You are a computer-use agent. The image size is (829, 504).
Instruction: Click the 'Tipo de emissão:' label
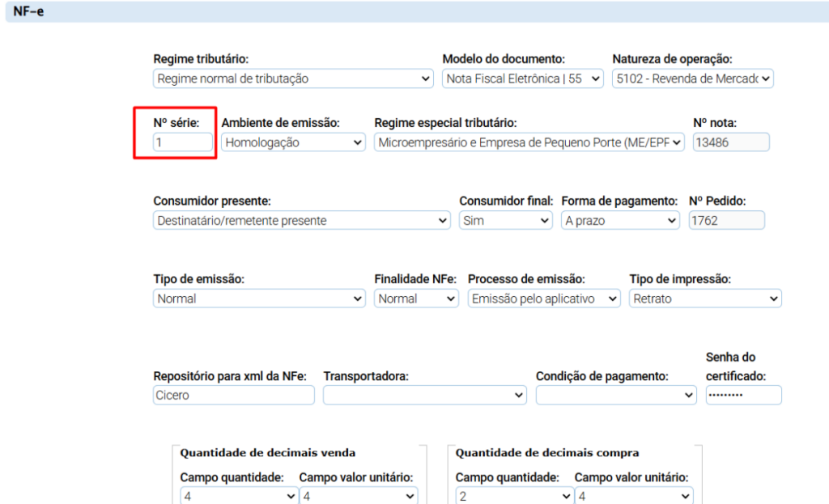(199, 279)
